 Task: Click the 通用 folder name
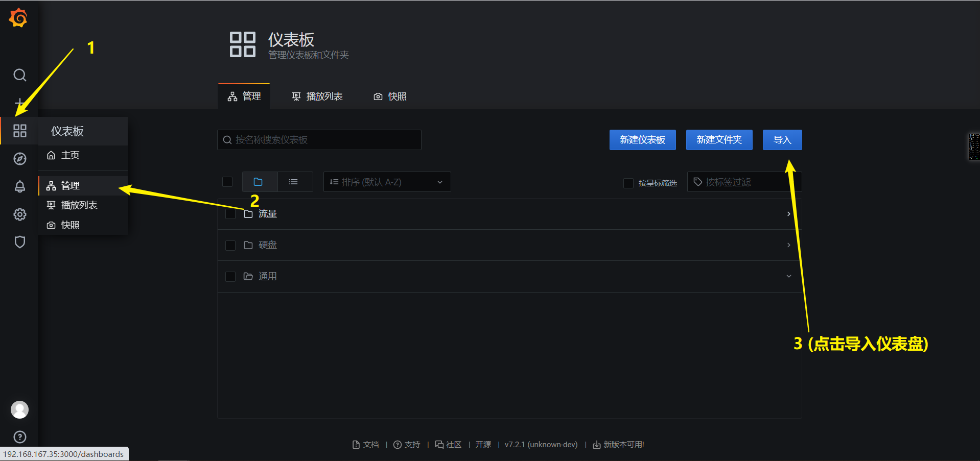click(x=268, y=276)
